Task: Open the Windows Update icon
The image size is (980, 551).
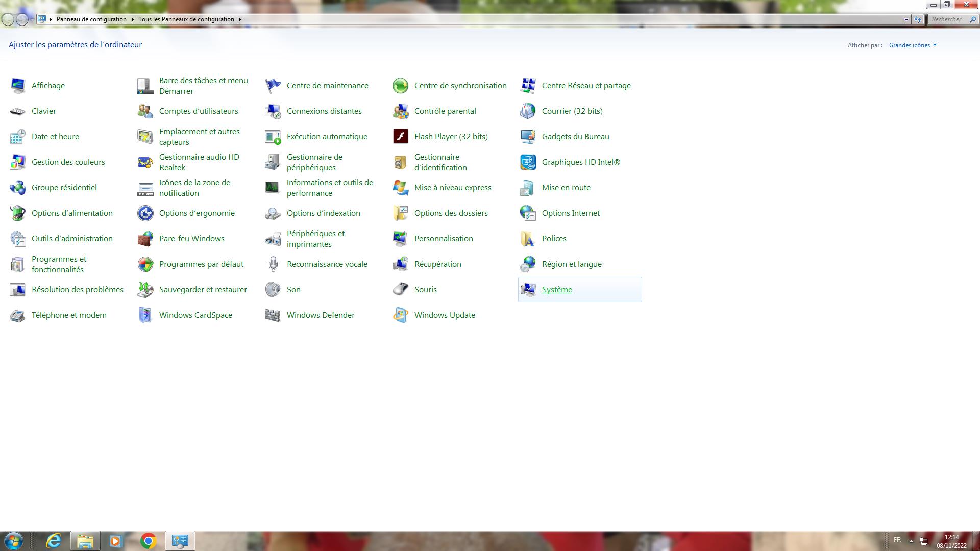Action: pos(401,315)
